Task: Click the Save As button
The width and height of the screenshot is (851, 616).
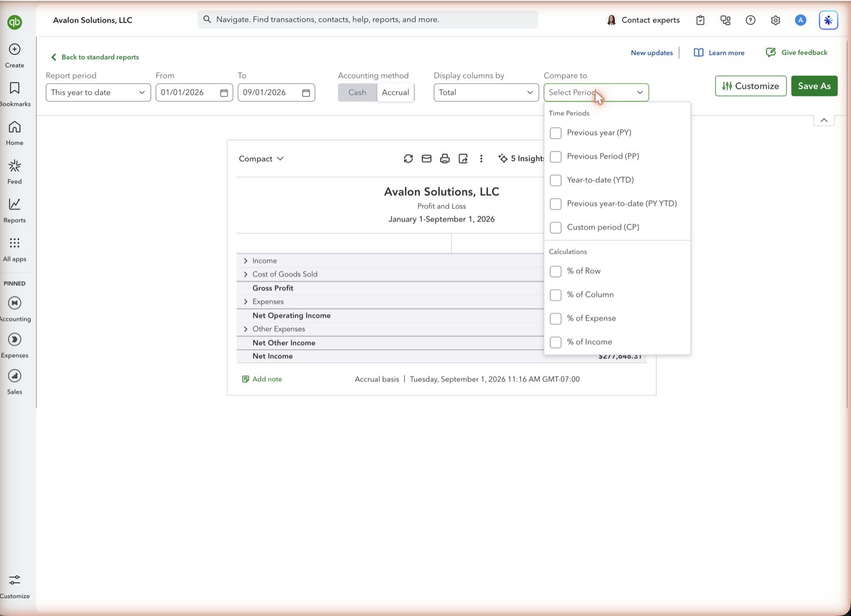Action: tap(814, 86)
